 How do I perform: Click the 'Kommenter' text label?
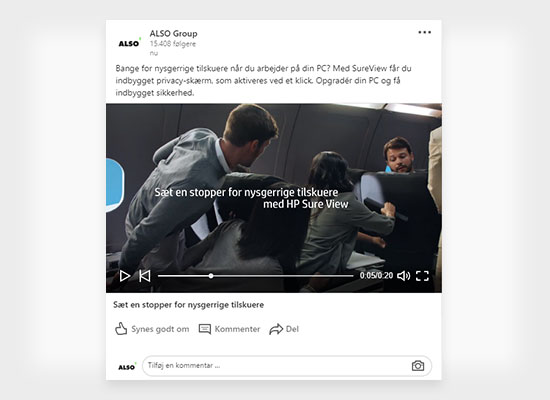click(x=237, y=329)
